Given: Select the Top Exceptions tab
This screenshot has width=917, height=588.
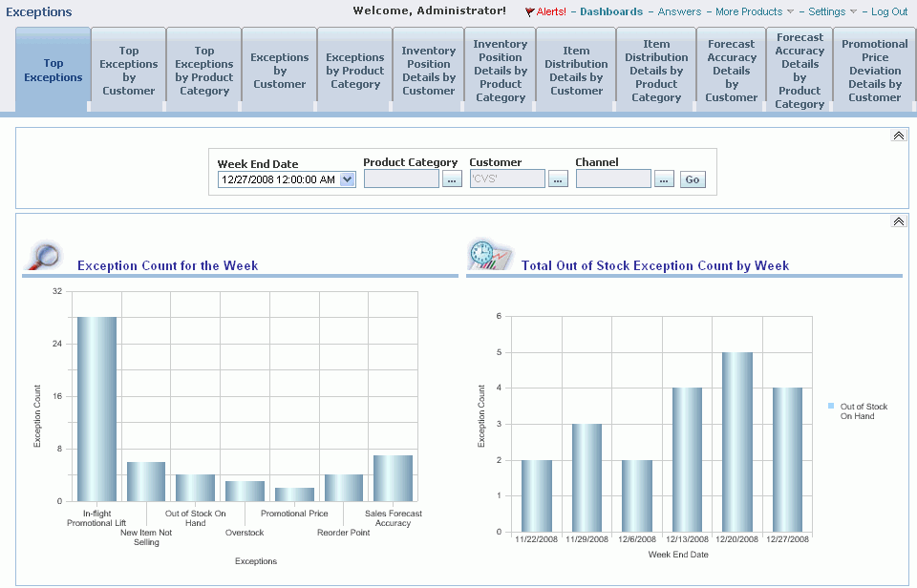Looking at the screenshot, I should (53, 70).
